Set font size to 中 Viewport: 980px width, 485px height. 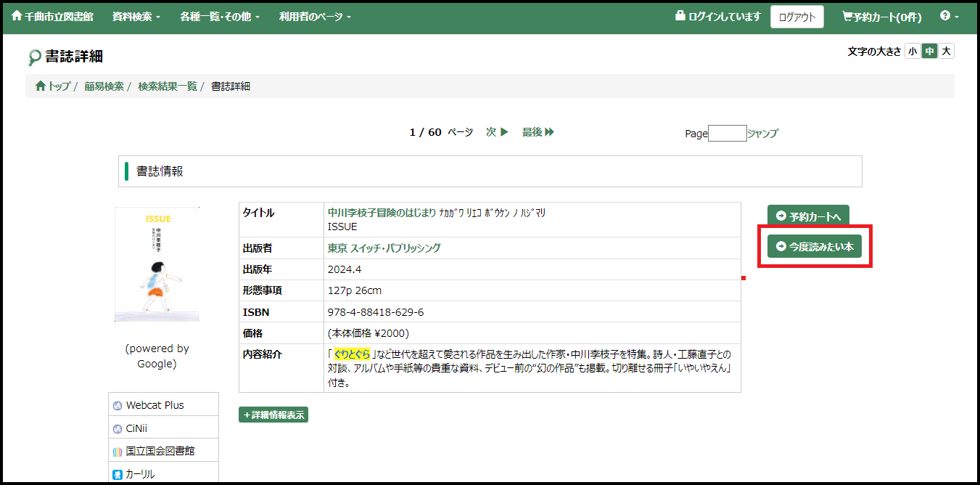point(929,51)
